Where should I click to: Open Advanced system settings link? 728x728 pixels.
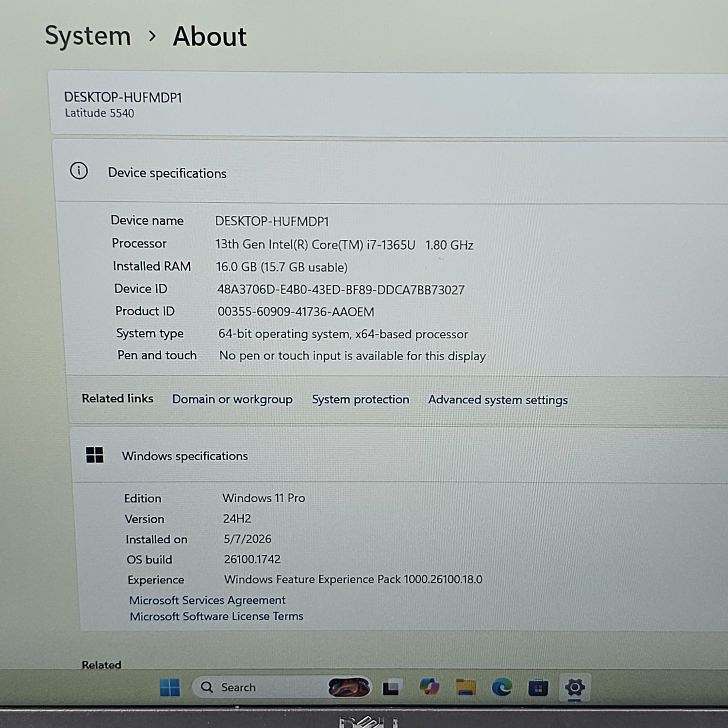tap(498, 400)
